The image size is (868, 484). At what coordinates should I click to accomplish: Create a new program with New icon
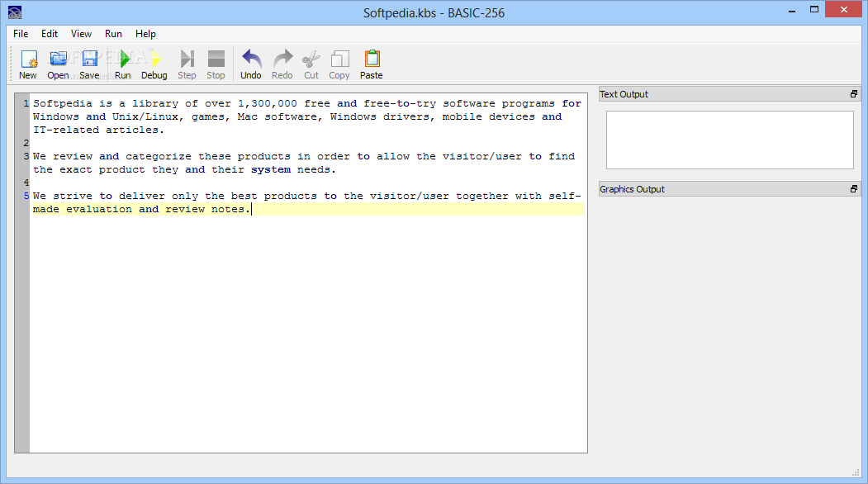click(28, 64)
